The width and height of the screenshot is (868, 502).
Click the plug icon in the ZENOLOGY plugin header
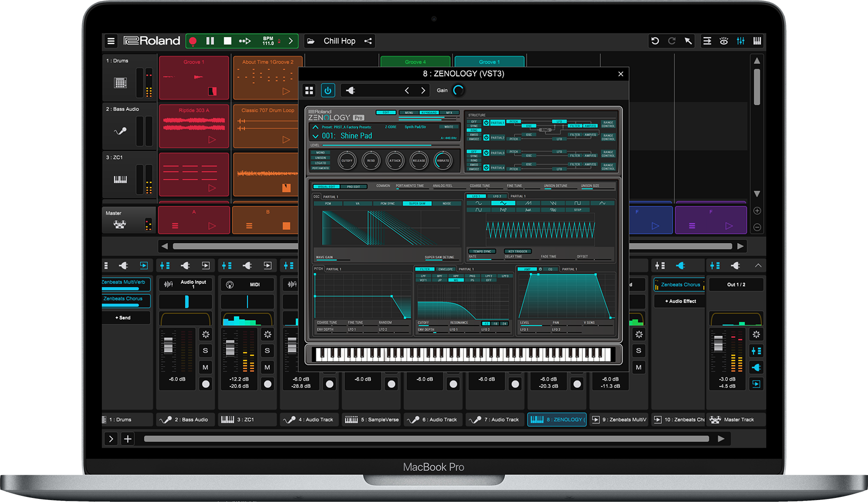point(350,90)
